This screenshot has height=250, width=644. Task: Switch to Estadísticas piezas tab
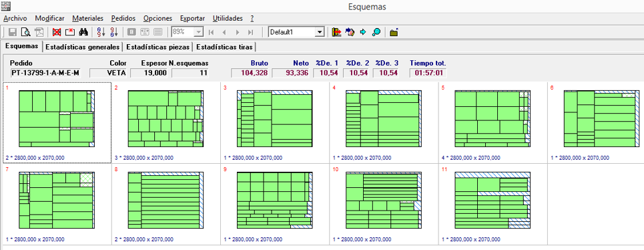pyautogui.click(x=157, y=47)
